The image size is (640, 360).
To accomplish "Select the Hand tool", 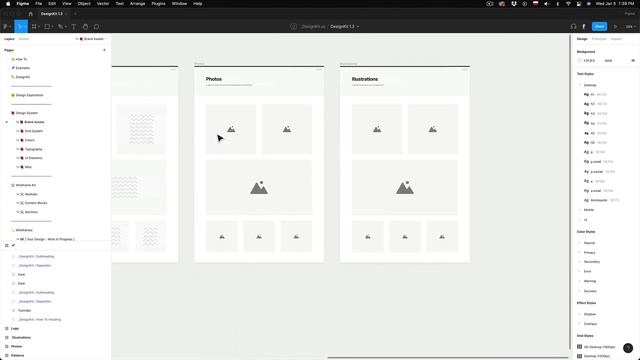I will pos(85,27).
